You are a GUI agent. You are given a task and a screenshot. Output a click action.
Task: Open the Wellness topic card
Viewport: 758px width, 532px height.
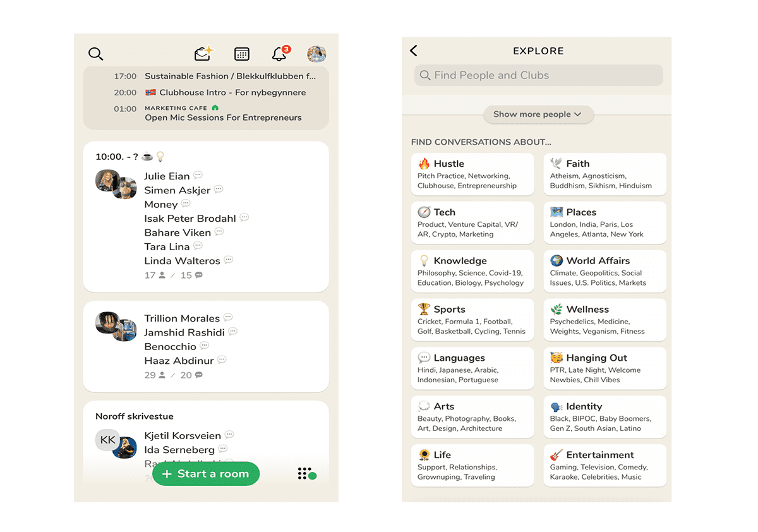coord(605,320)
